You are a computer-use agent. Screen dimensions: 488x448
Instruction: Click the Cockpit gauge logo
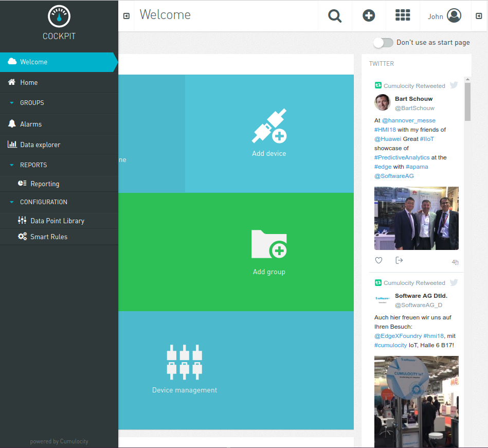[59, 17]
